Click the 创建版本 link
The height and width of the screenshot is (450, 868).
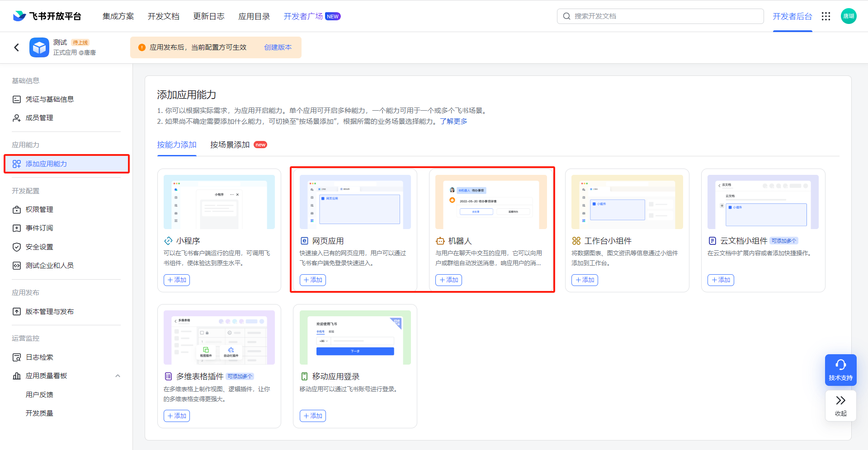coord(278,47)
